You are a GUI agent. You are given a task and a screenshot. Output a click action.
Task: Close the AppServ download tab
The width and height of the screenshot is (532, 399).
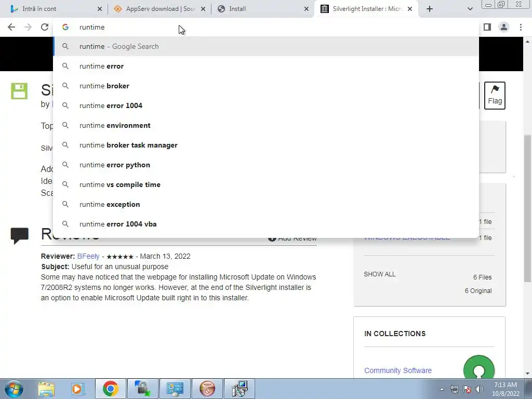click(203, 9)
